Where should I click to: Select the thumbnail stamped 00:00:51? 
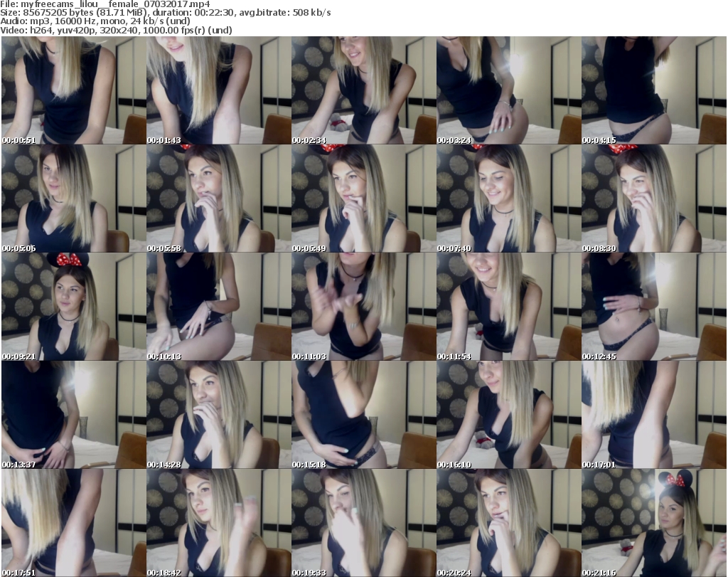[74, 90]
